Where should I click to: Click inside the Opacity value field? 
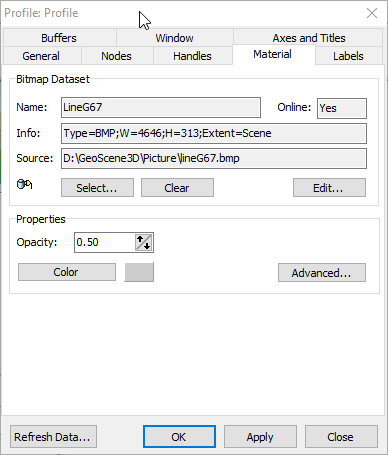[104, 242]
